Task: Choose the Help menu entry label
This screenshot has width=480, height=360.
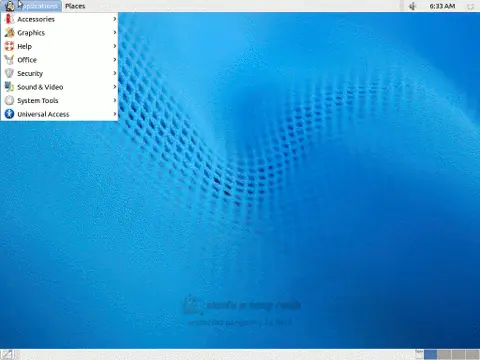Action: click(x=24, y=46)
